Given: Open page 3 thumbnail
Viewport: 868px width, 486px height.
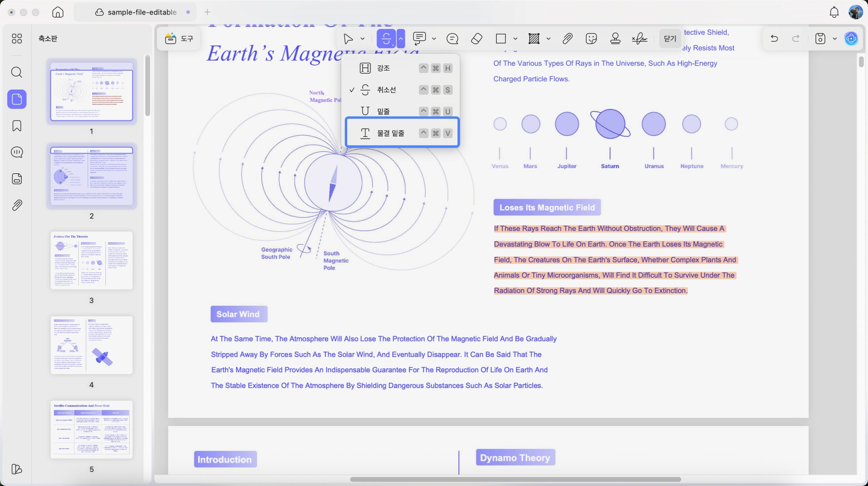Looking at the screenshot, I should [92, 260].
